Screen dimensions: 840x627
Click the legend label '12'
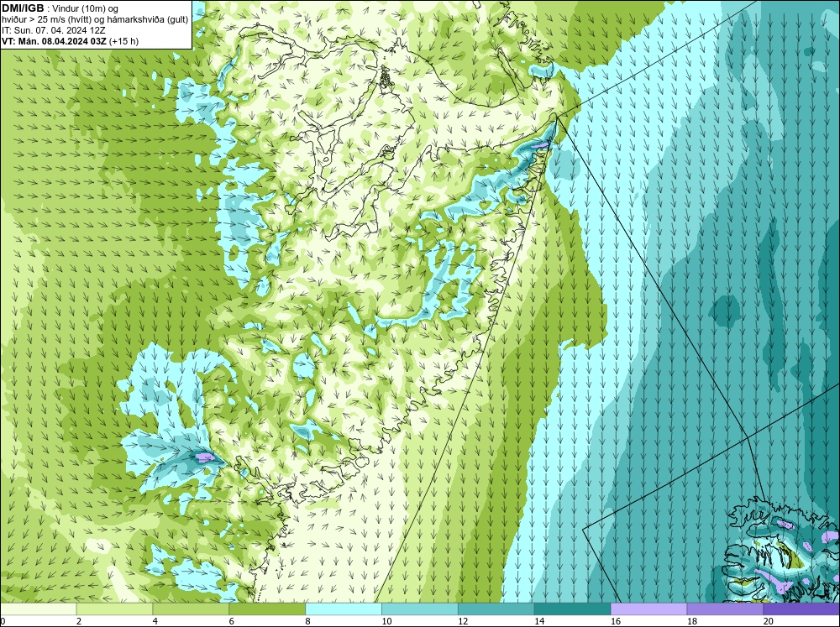[x=463, y=621]
